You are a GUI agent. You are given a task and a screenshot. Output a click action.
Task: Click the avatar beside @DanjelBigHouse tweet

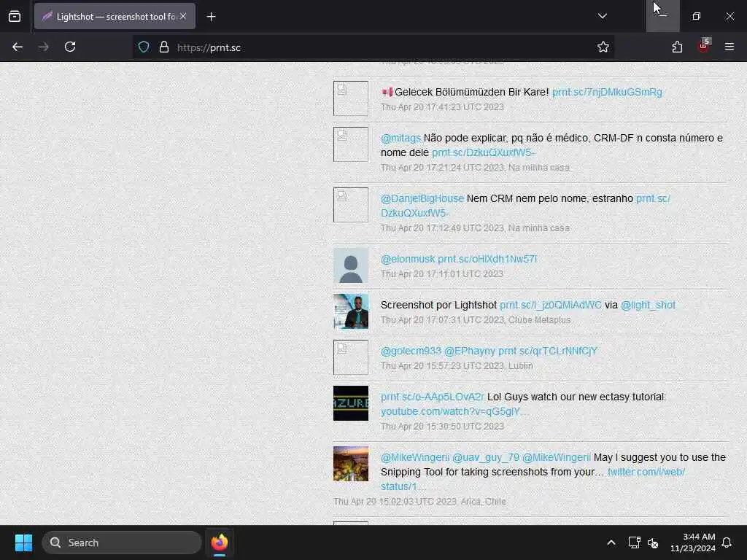pyautogui.click(x=351, y=205)
